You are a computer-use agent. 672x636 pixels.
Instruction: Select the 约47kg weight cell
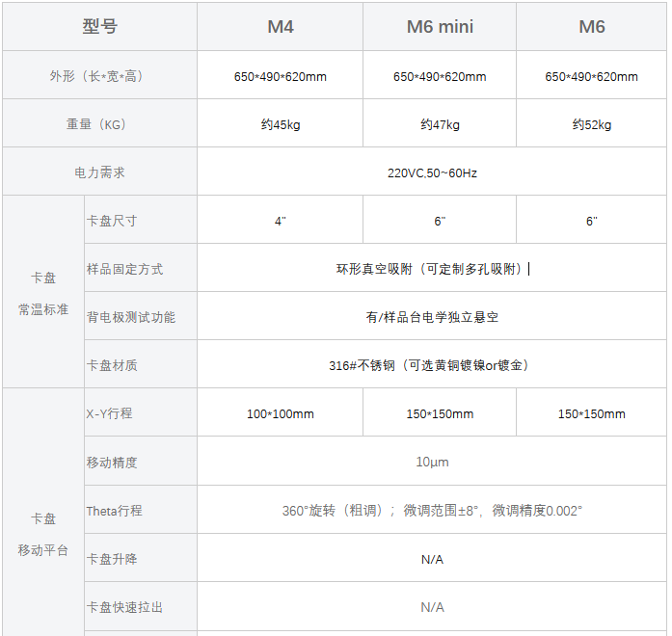coord(440,124)
